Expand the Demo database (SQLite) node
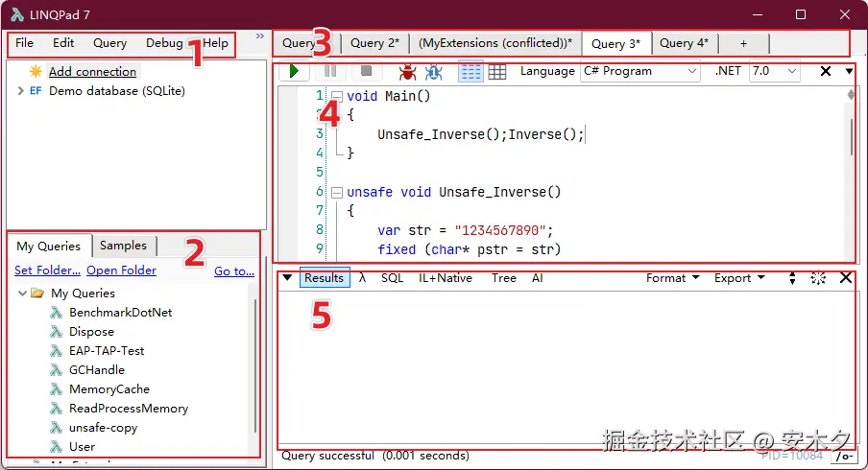The width and height of the screenshot is (868, 470). click(x=20, y=91)
